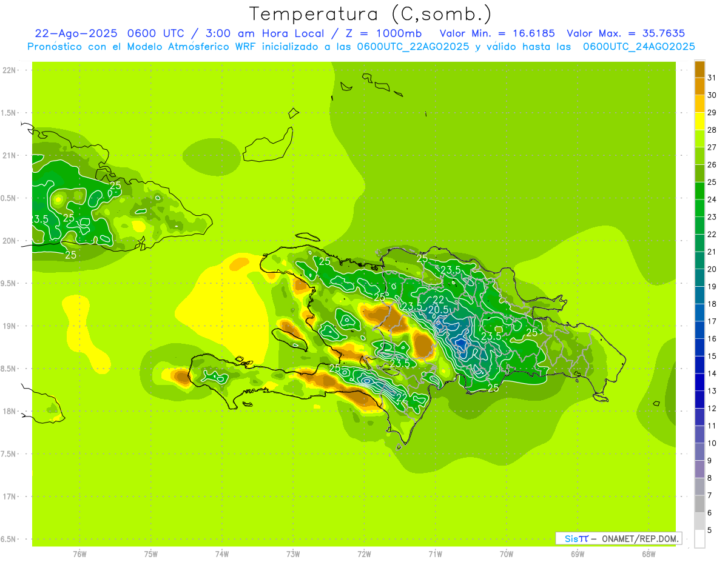Click the 3:00 am Hora Local text
The height and width of the screenshot is (562, 728).
pos(263,33)
